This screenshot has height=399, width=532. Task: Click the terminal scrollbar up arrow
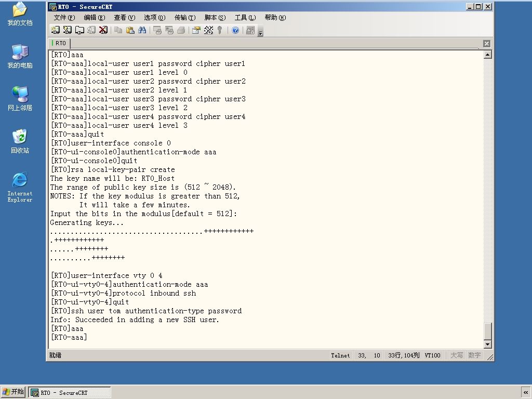(487, 55)
